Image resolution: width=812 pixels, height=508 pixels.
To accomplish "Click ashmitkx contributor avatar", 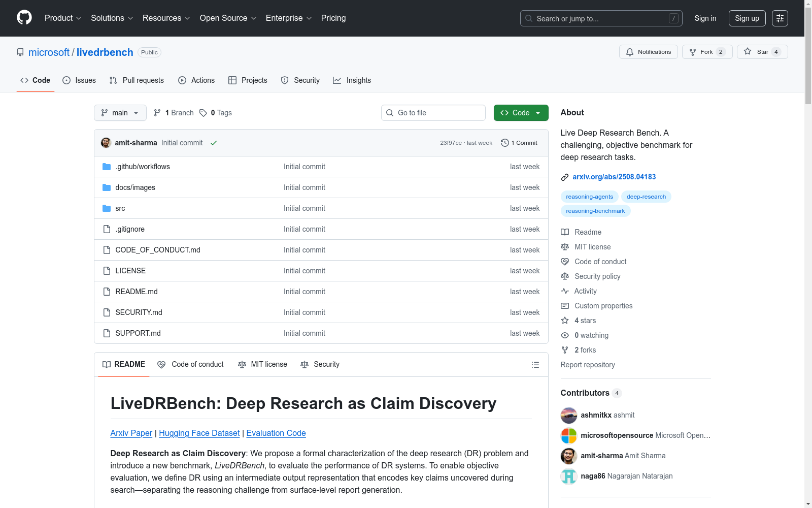I will click(569, 415).
